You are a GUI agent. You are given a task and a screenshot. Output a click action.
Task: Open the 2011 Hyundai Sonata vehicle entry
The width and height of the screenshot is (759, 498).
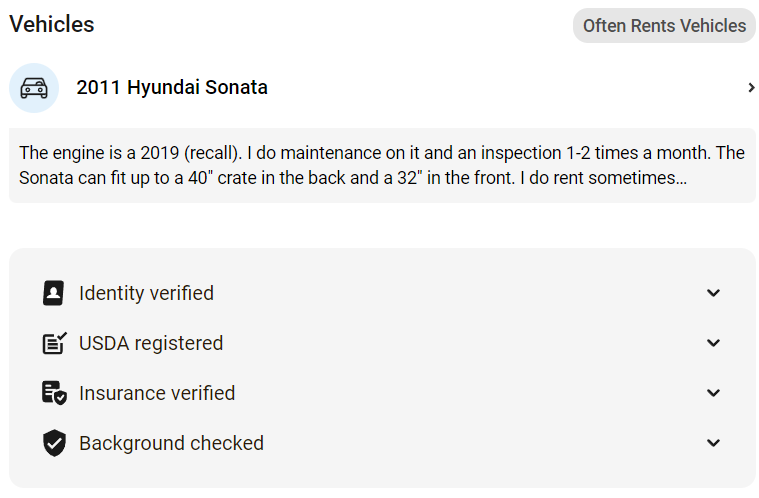382,88
